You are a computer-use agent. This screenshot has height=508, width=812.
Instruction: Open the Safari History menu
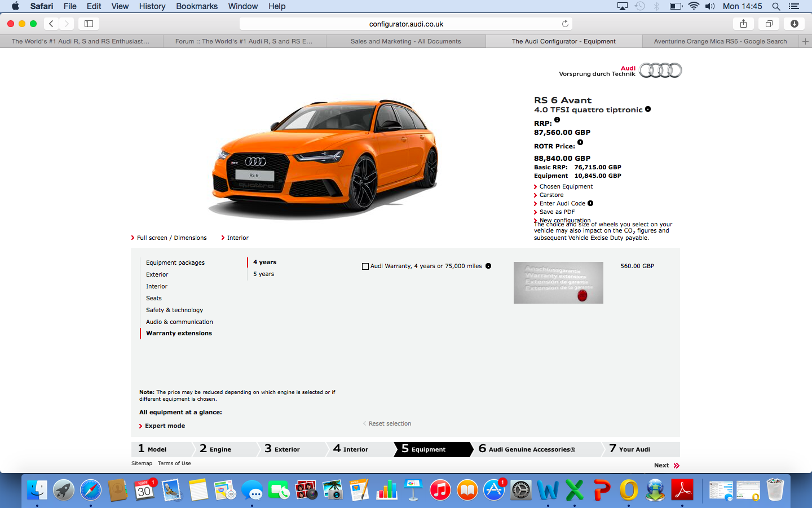tap(152, 6)
